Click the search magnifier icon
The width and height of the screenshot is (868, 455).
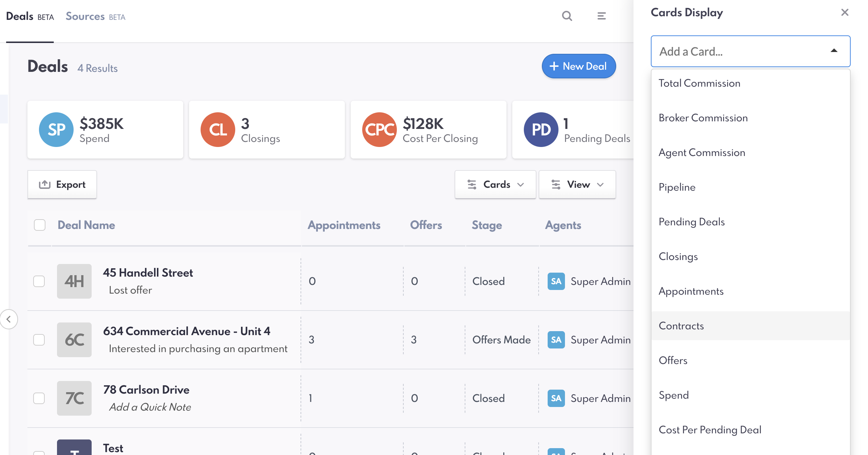coord(567,16)
